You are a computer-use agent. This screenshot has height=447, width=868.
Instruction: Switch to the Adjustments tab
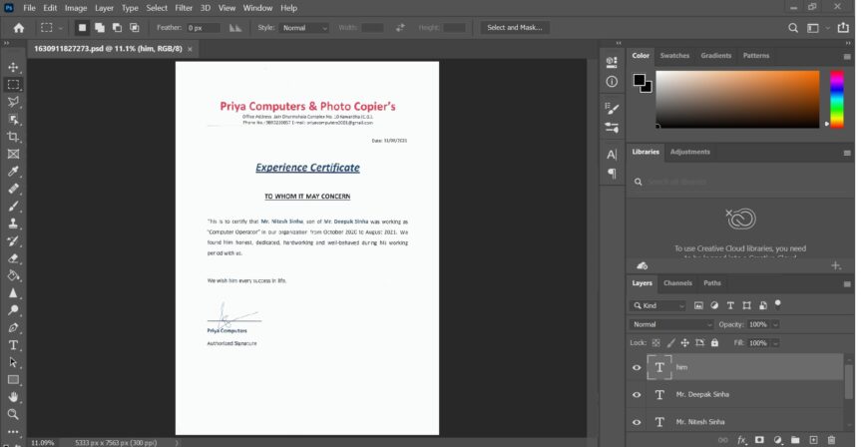tap(689, 152)
